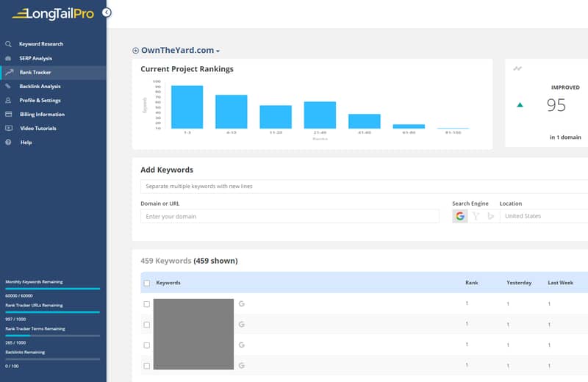Click the 0 / 100 backlinks quota text

click(x=12, y=367)
